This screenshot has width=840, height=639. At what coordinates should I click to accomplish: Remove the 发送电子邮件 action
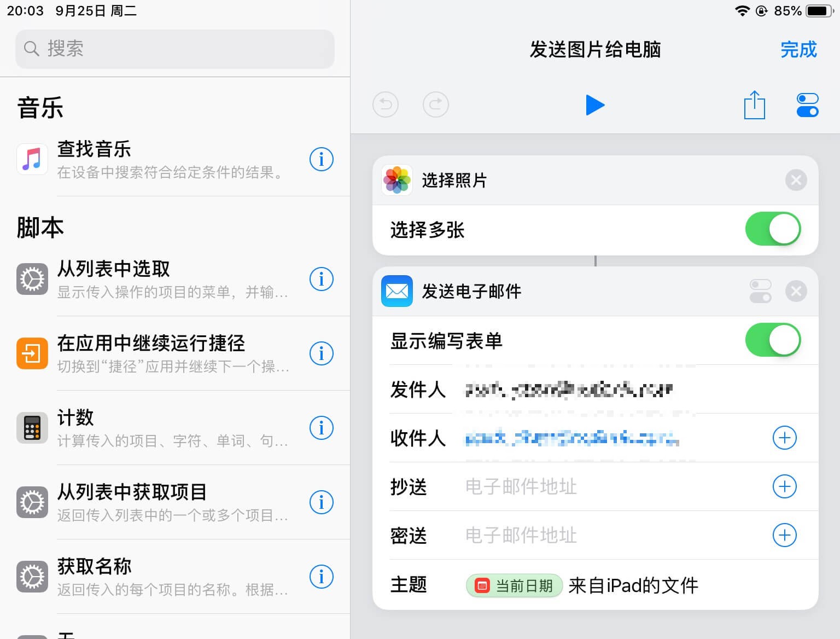tap(796, 291)
